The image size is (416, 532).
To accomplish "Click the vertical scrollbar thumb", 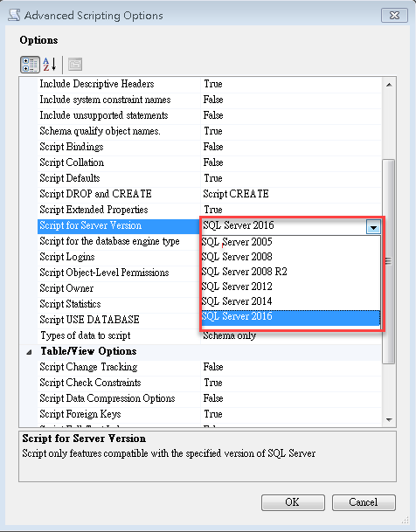I will (x=389, y=261).
